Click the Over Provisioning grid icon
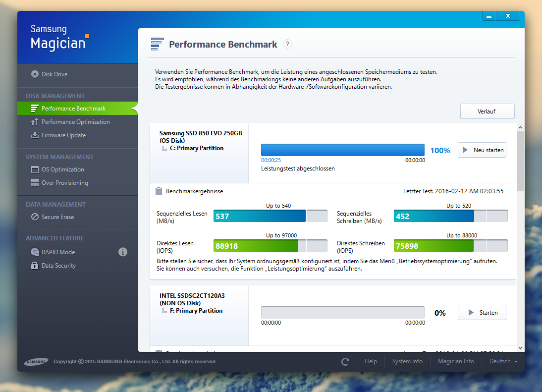 coord(35,183)
